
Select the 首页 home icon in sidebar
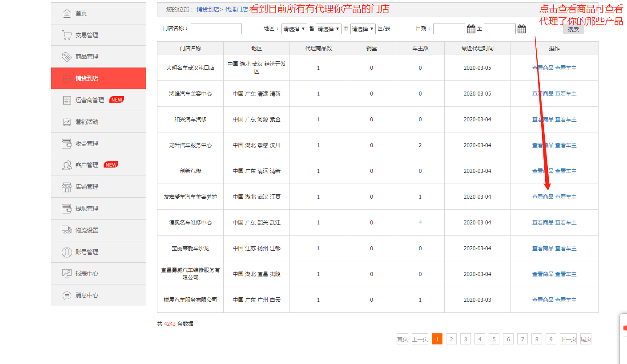pos(67,13)
